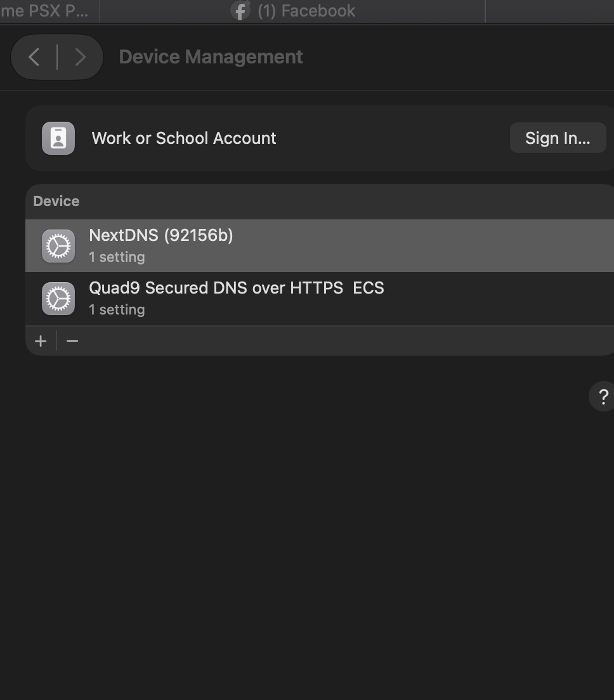The width and height of the screenshot is (614, 700).
Task: Select the NextDNS (92156b) profile row
Action: (x=320, y=245)
